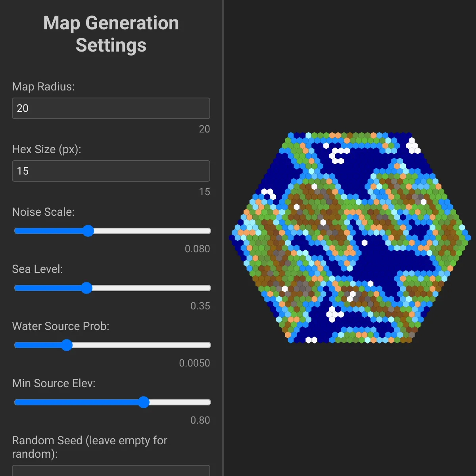
Task: Click the center of the hexagonal map
Action: tap(350, 238)
